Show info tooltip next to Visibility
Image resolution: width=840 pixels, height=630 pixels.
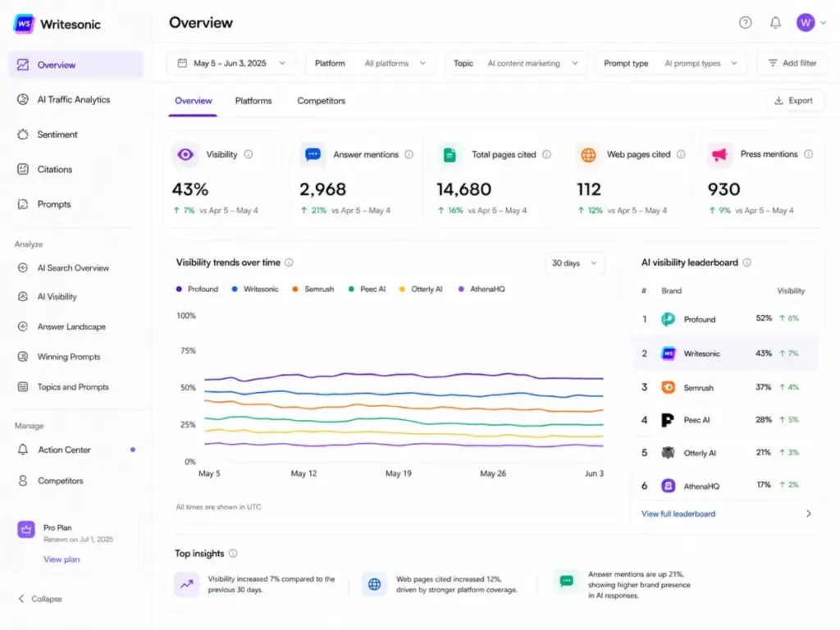pyautogui.click(x=248, y=154)
